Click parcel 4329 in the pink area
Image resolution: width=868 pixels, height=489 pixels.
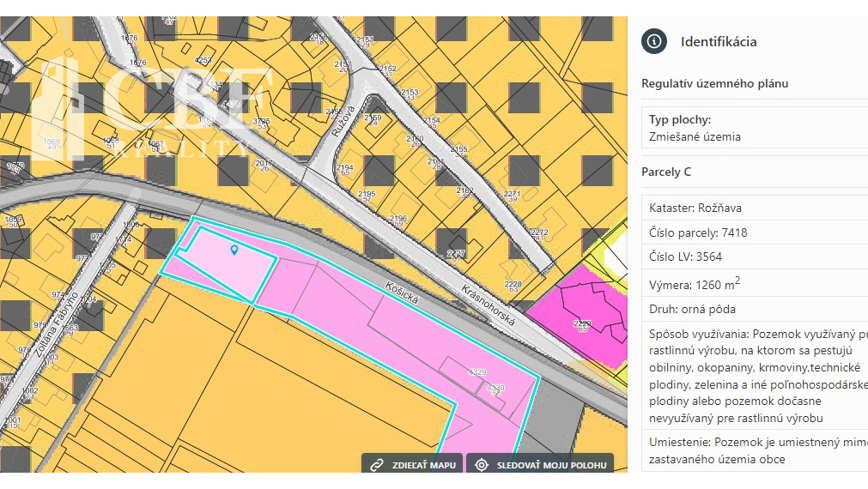[477, 372]
